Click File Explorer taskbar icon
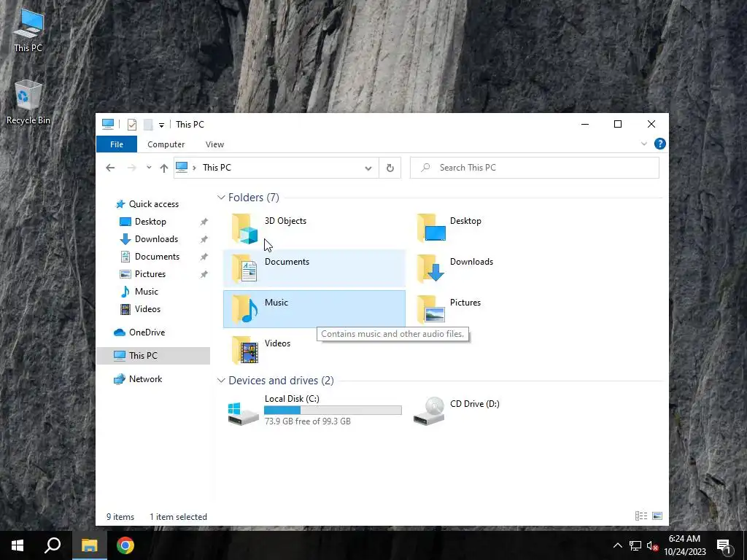The image size is (747, 560). [x=89, y=545]
